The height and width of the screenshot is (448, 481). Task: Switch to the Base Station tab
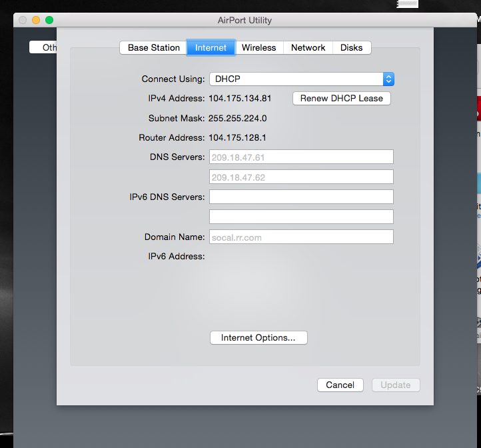coord(153,47)
